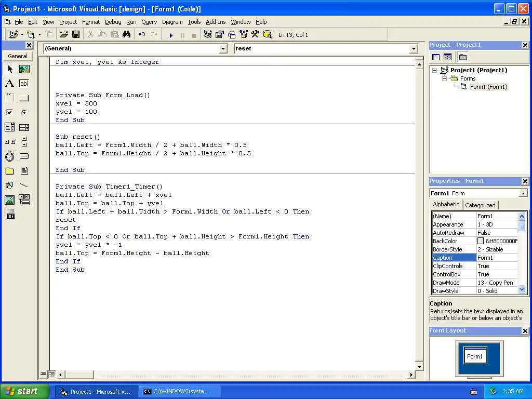Image resolution: width=532 pixels, height=399 pixels.
Task: Select the FileListBox control tool
Action: point(24,170)
